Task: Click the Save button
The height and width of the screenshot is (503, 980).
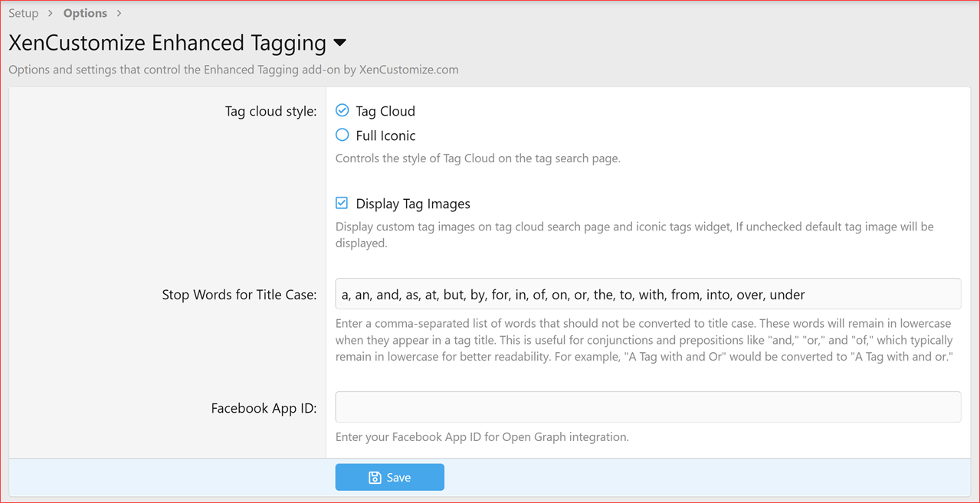Action: click(389, 477)
